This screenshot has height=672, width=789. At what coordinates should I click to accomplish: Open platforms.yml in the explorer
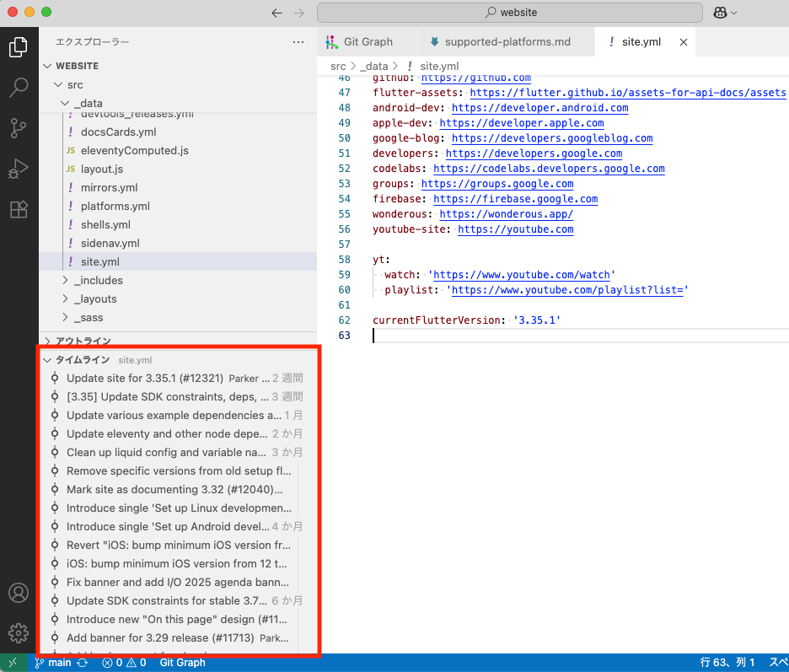tap(178, 207)
